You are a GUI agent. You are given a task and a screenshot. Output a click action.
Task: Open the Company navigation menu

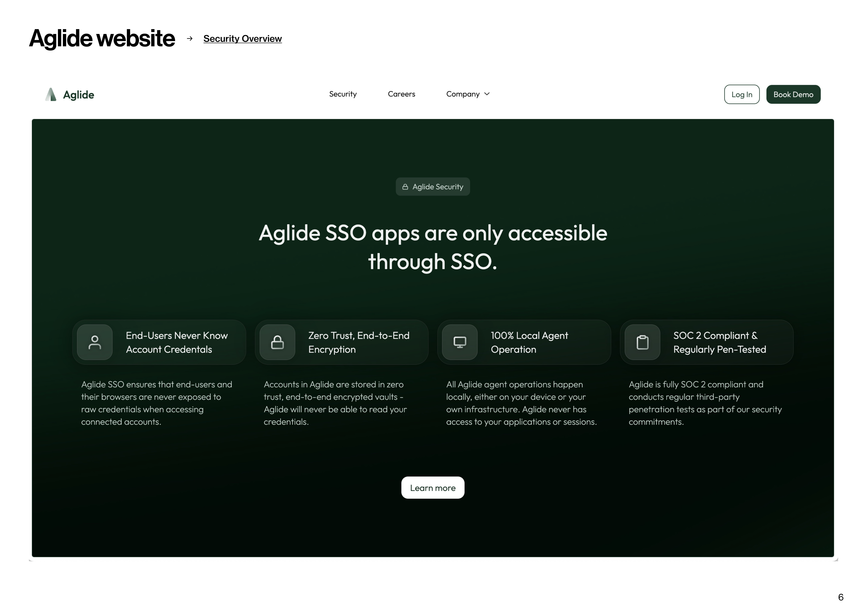tap(463, 94)
